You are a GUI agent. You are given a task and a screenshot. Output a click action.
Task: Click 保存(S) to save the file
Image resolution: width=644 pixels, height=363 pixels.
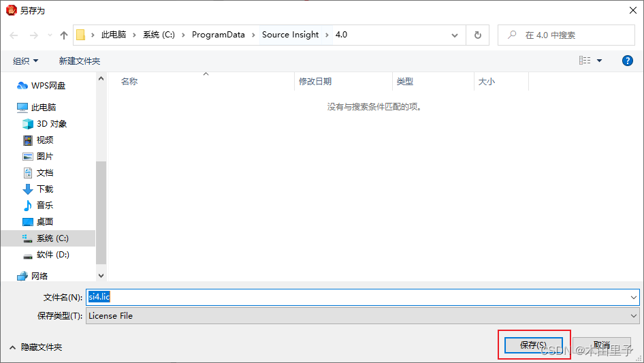(534, 345)
